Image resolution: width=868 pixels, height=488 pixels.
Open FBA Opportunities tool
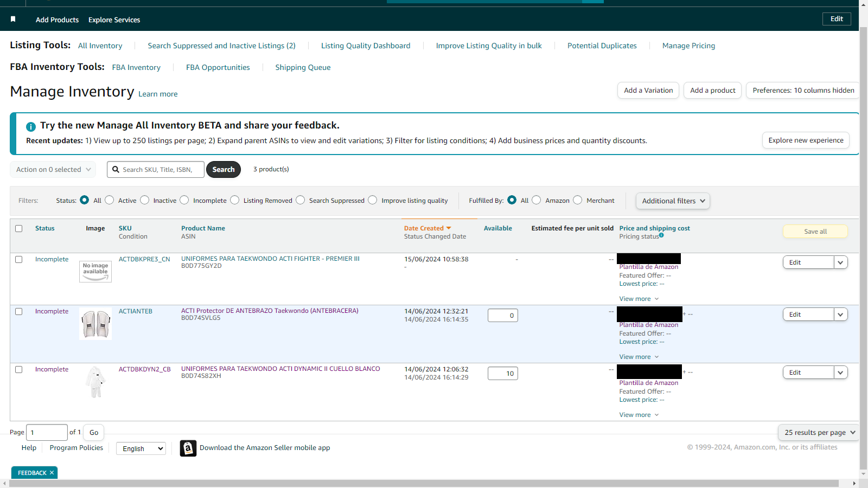click(x=218, y=67)
